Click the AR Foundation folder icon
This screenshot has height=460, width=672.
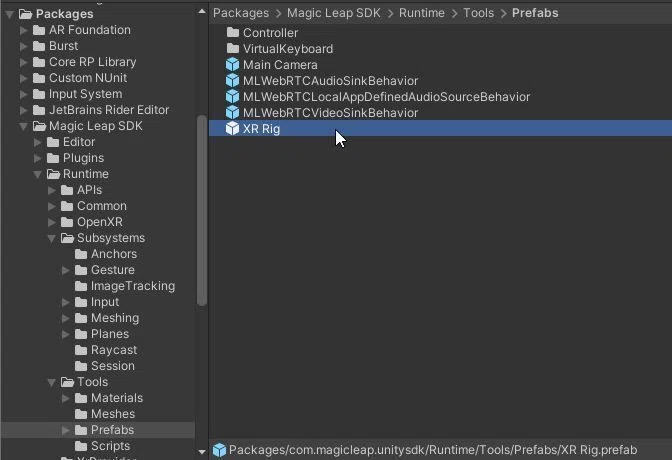(39, 30)
